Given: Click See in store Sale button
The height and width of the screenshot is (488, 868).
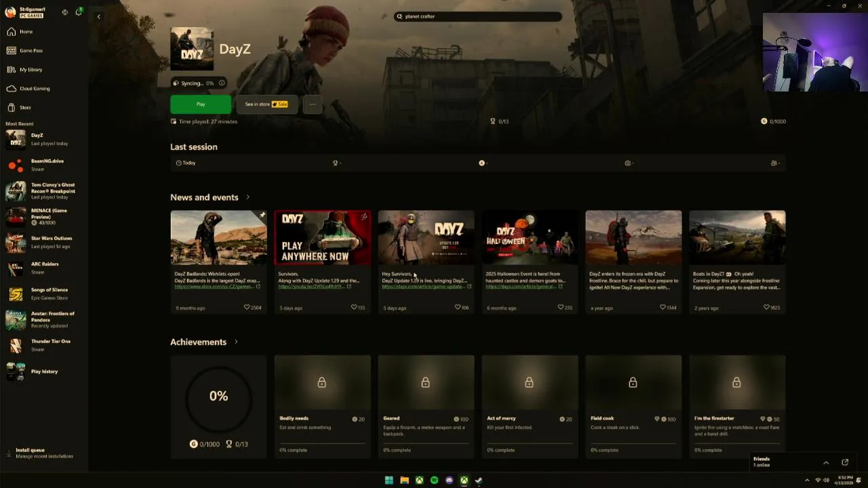Looking at the screenshot, I should [x=267, y=104].
